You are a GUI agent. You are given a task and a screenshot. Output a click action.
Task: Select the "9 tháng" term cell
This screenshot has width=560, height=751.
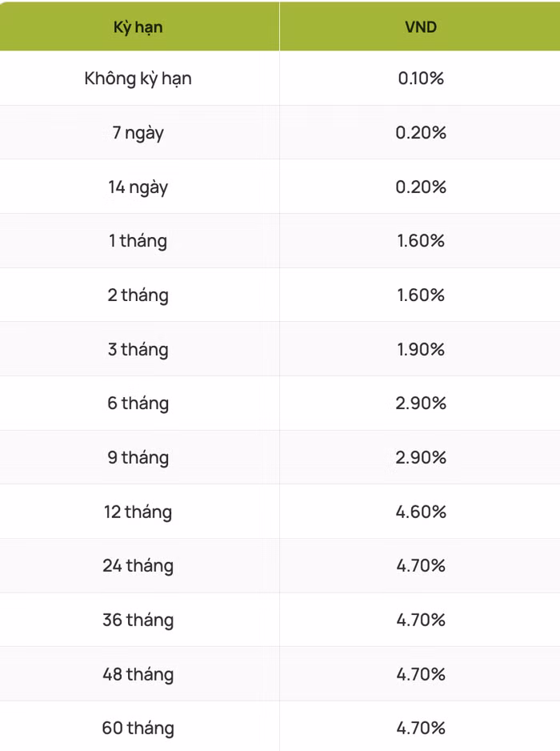point(138,457)
